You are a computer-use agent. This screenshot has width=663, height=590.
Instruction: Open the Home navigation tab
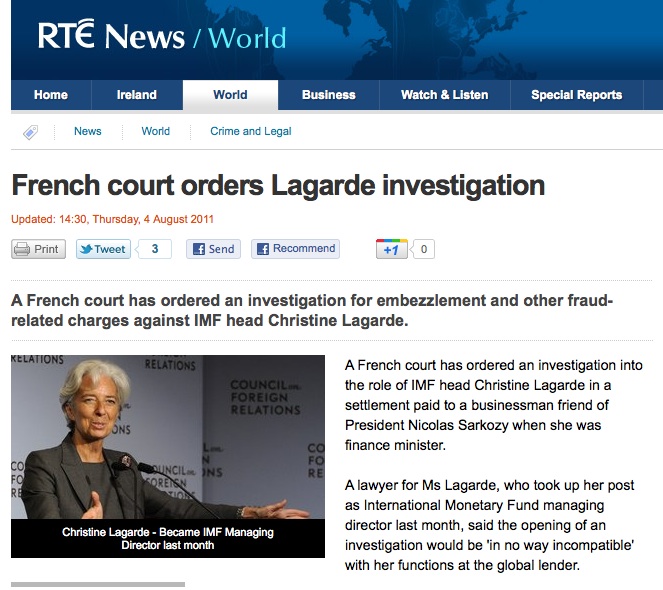coord(51,95)
